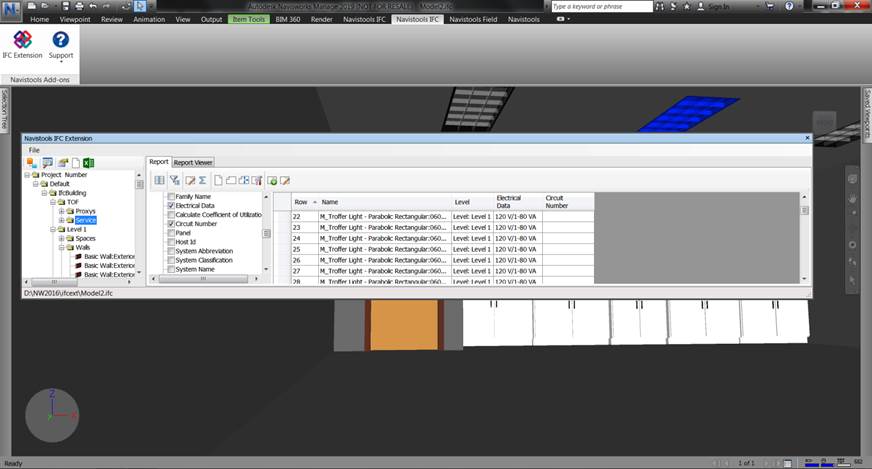Click the Undo arrow in quick access toolbar
The width and height of the screenshot is (872, 469).
tap(93, 6)
